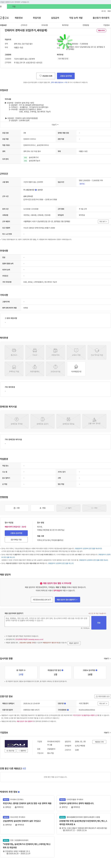
Task: Expand 더보기 under 모집요강 job details
Action: 55,125
